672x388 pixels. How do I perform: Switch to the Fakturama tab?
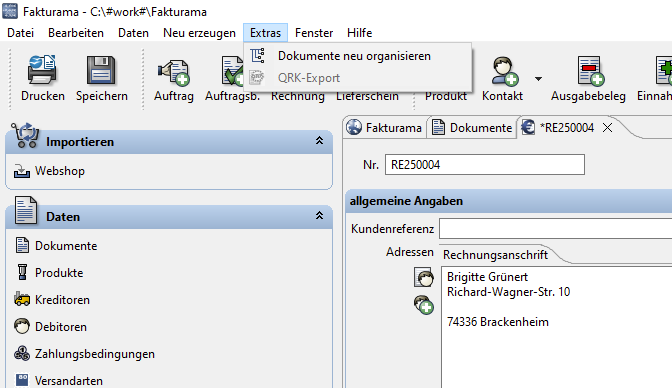[x=384, y=128]
